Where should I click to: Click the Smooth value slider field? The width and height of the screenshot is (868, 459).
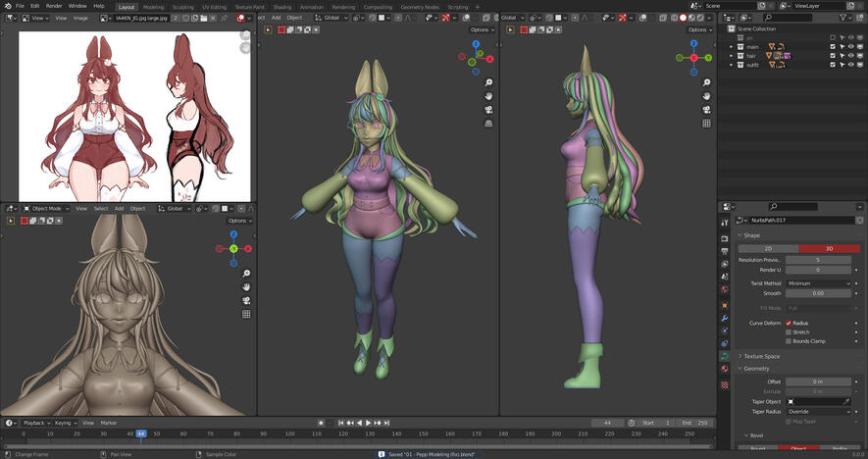pyautogui.click(x=819, y=293)
